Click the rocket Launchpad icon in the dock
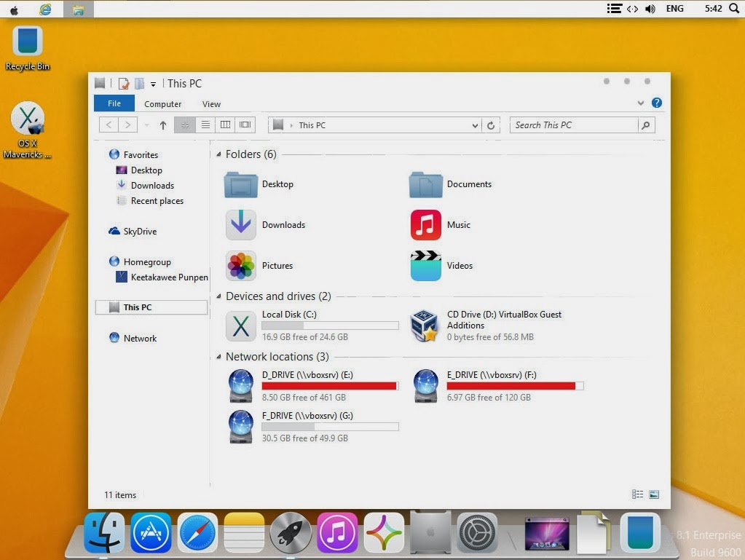745x560 pixels. click(291, 532)
